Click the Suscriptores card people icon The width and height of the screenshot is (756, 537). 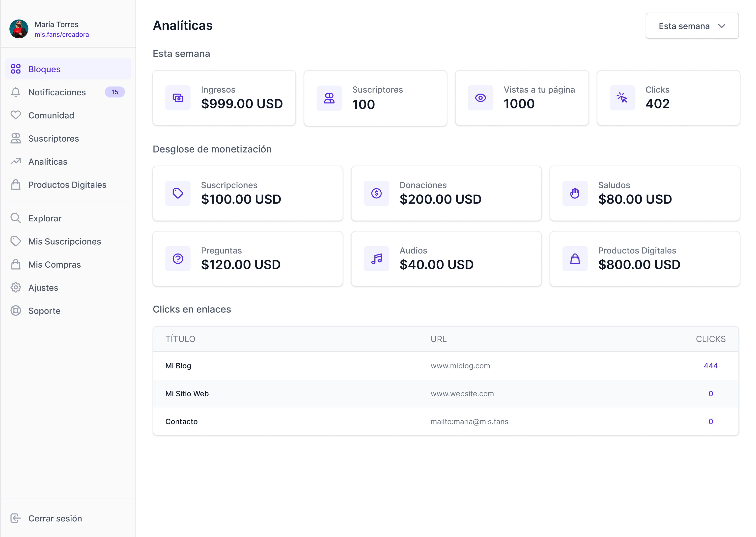point(329,98)
